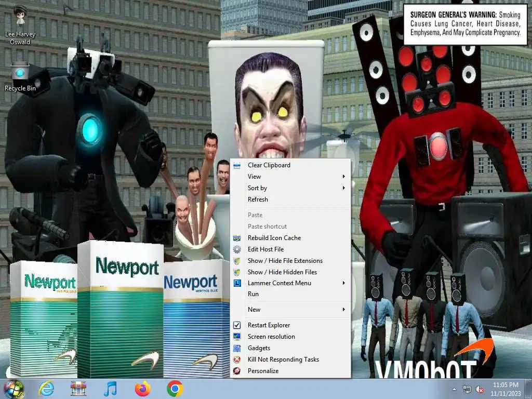Launch Firefox from the taskbar
The height and width of the screenshot is (399, 532).
(142, 389)
